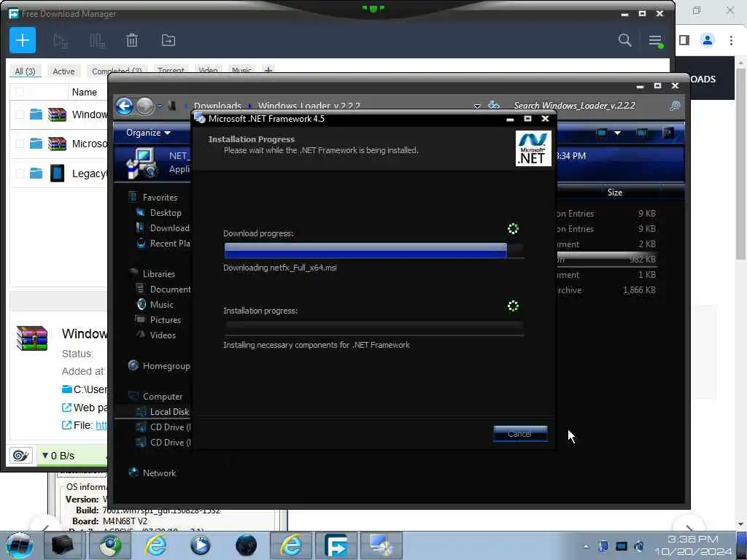This screenshot has height=560, width=747.
Task: Toggle snail mode speed limiter icon
Action: 21,456
